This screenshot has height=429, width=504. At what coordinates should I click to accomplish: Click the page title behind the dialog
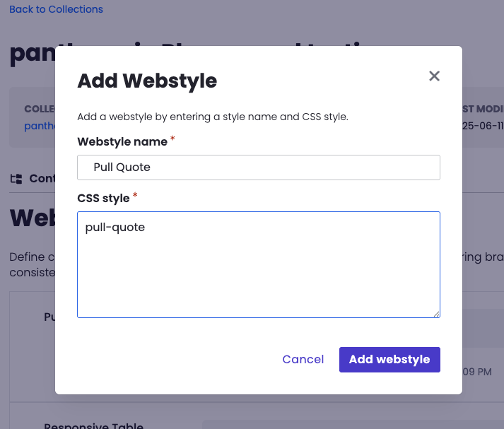pyautogui.click(x=32, y=55)
